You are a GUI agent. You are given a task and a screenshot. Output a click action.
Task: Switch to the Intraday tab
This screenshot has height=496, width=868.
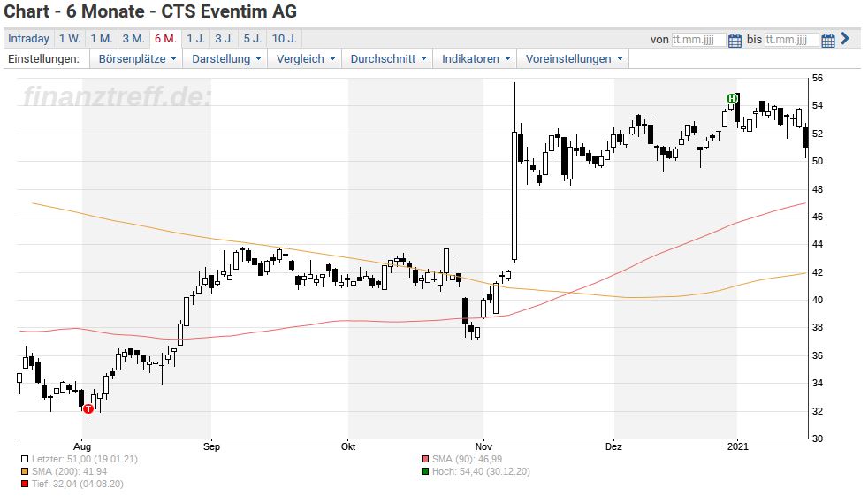point(29,39)
